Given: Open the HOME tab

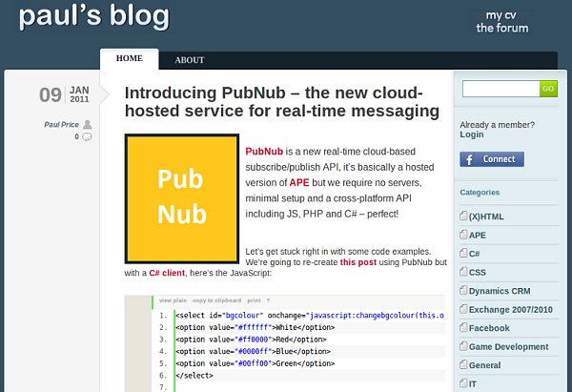Looking at the screenshot, I should coord(129,58).
